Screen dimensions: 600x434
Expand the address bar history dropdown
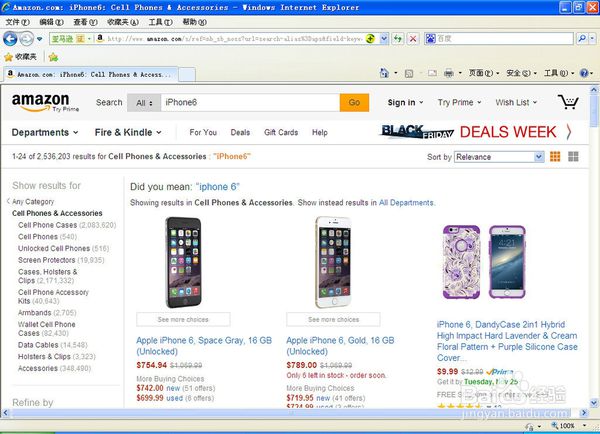pyautogui.click(x=384, y=39)
